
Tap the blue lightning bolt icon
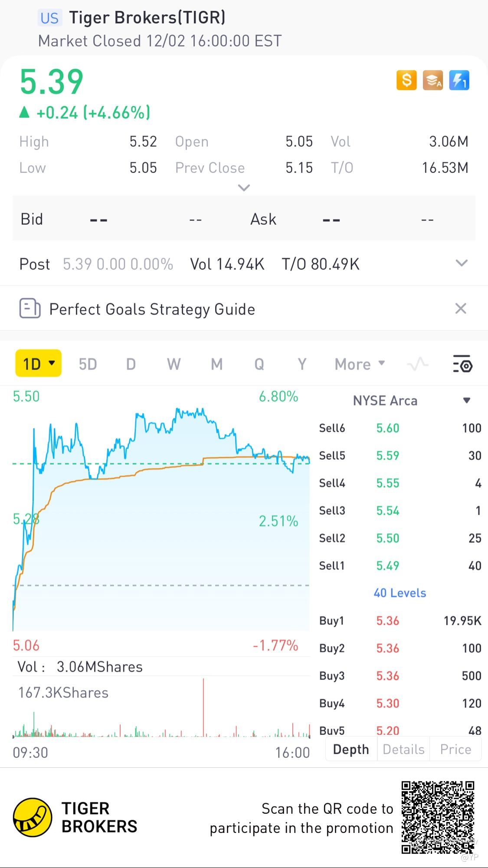pyautogui.click(x=459, y=80)
